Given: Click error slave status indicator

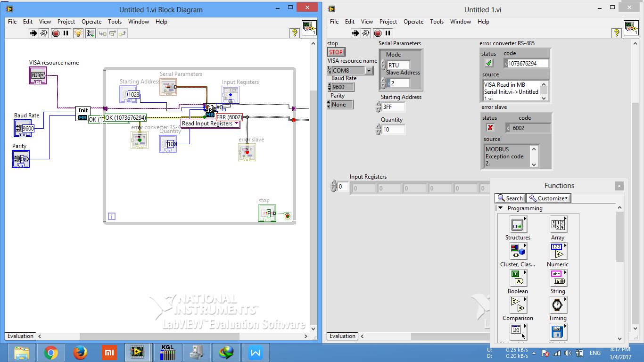Looking at the screenshot, I should (x=490, y=127).
